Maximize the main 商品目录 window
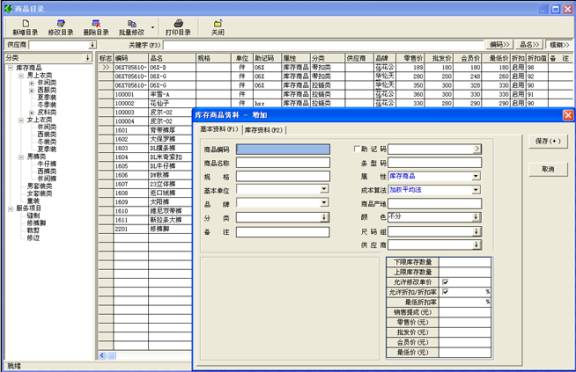Image resolution: width=576 pixels, height=372 pixels. pos(556,9)
